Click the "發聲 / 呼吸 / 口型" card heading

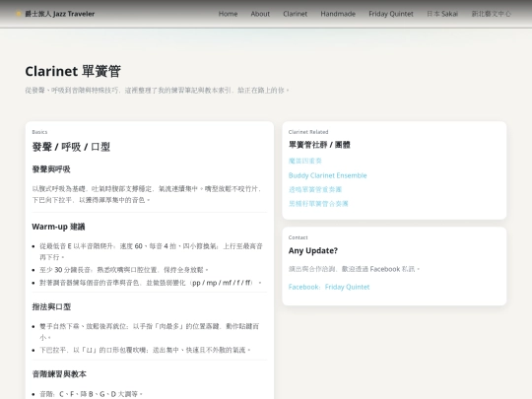pos(71,147)
